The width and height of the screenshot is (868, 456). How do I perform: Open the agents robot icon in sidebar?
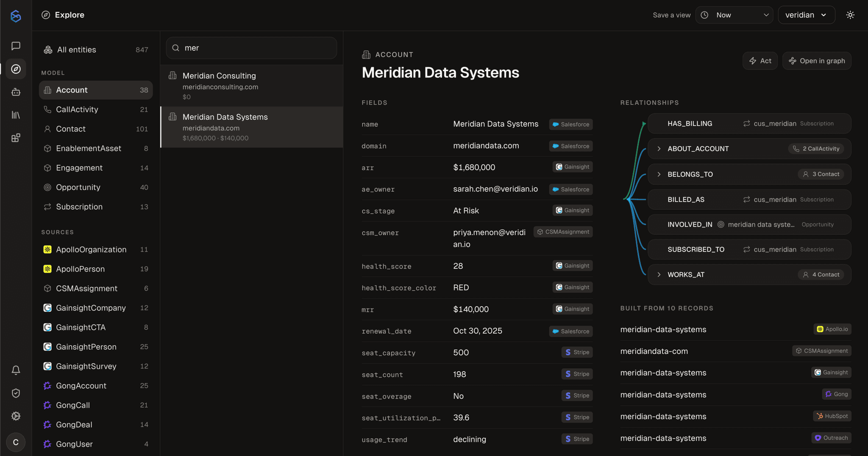click(16, 92)
